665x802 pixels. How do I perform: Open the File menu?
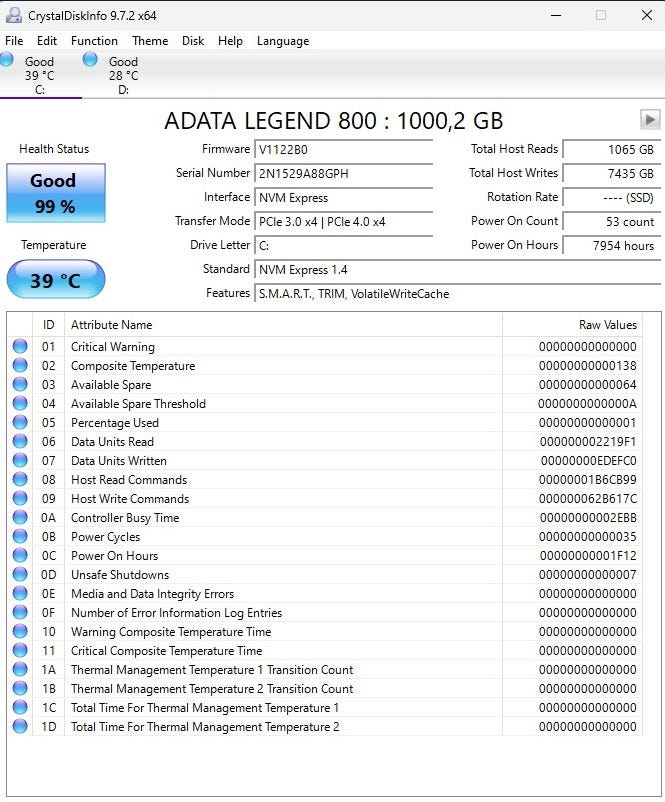point(14,41)
